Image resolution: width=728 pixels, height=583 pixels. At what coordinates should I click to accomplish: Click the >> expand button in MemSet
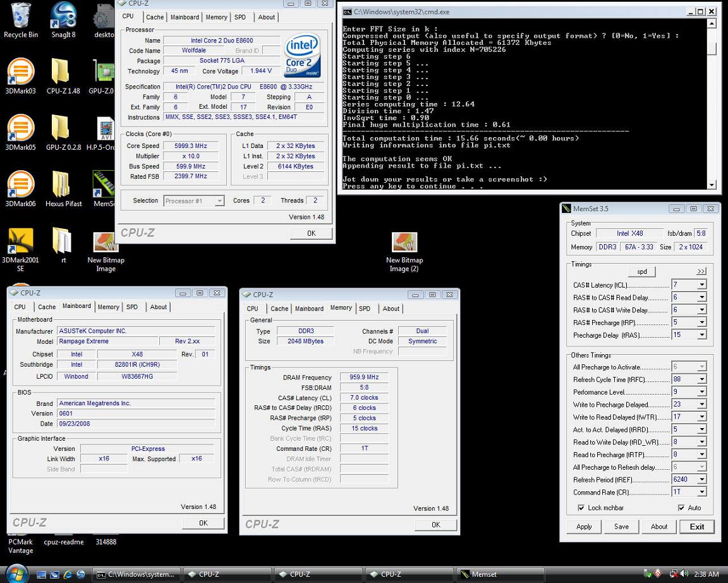[x=701, y=271]
